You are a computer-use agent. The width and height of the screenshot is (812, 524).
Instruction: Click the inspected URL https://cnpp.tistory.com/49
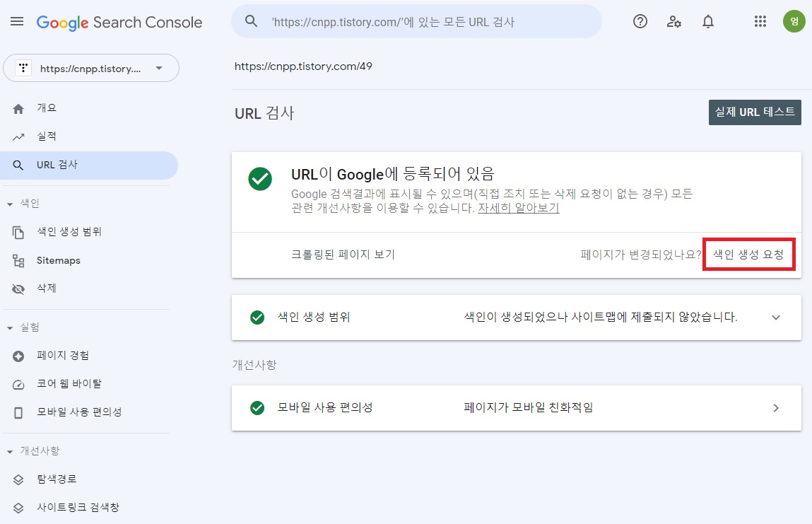(303, 66)
